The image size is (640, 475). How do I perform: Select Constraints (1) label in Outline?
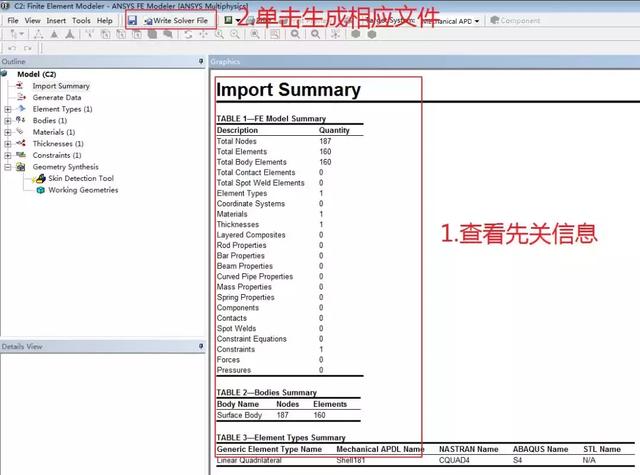pos(57,155)
